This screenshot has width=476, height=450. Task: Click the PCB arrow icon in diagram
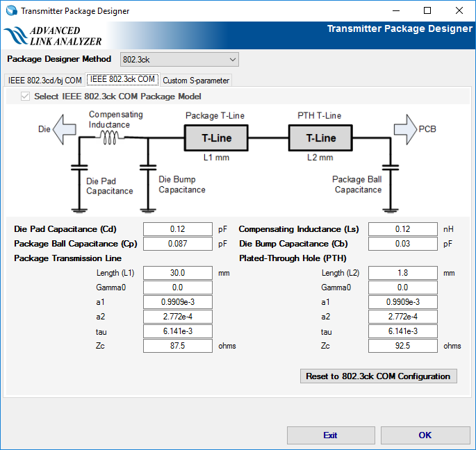404,130
